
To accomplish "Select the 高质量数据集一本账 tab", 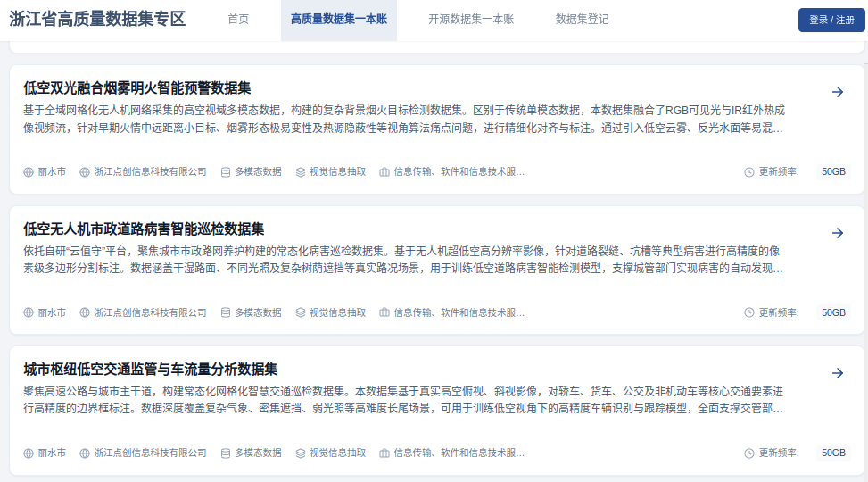I will (339, 20).
